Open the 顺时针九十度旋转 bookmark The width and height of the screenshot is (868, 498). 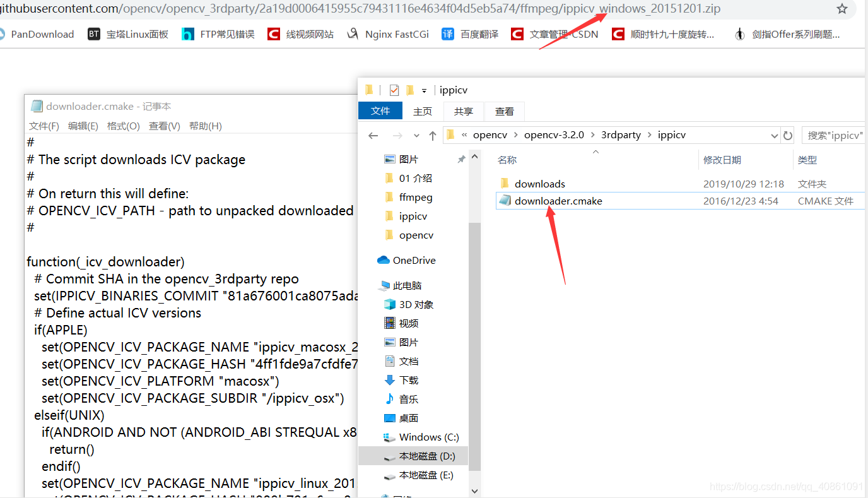pyautogui.click(x=663, y=34)
